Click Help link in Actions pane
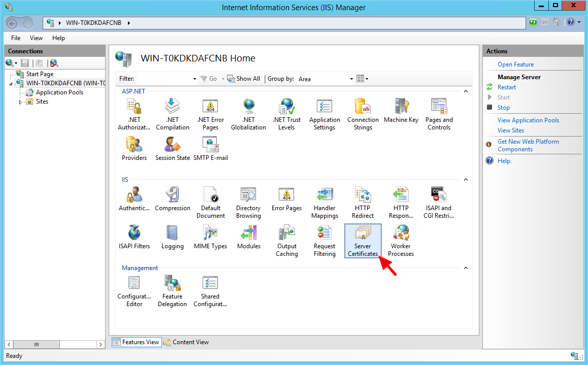 pyautogui.click(x=504, y=161)
